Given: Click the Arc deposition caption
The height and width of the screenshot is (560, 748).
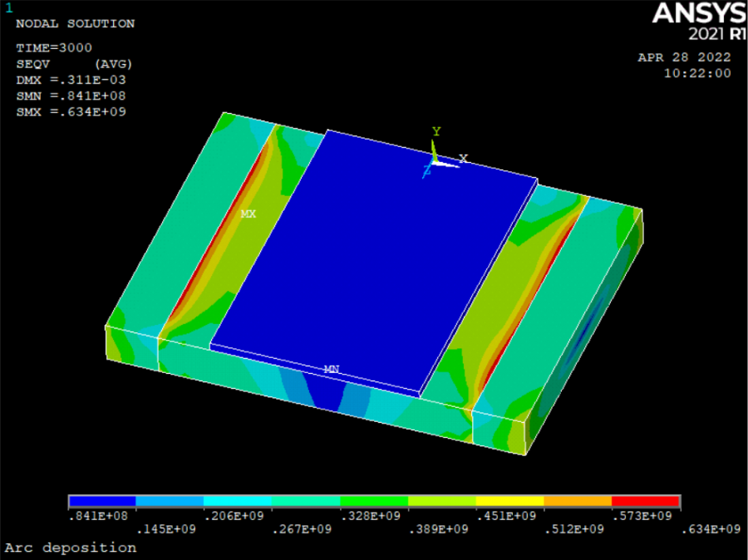Looking at the screenshot, I should [x=71, y=548].
